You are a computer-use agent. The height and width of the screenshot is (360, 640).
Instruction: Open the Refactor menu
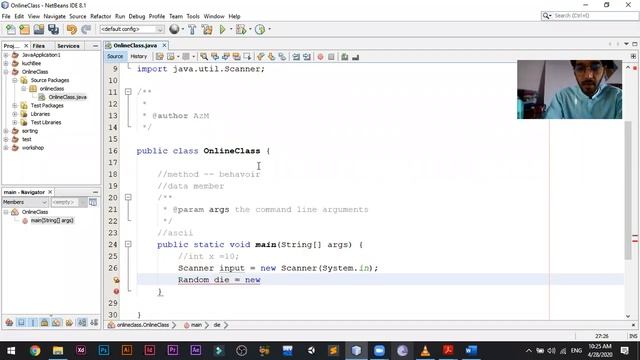pyautogui.click(x=100, y=16)
